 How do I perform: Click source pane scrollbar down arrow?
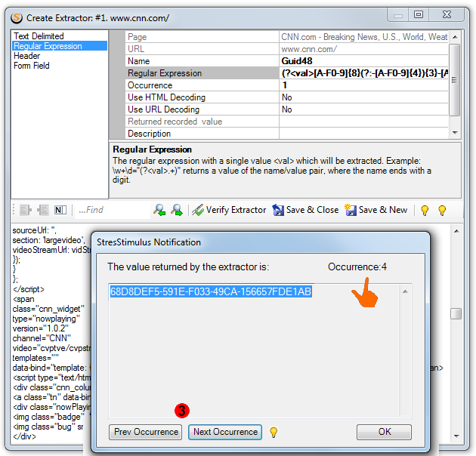point(456,436)
